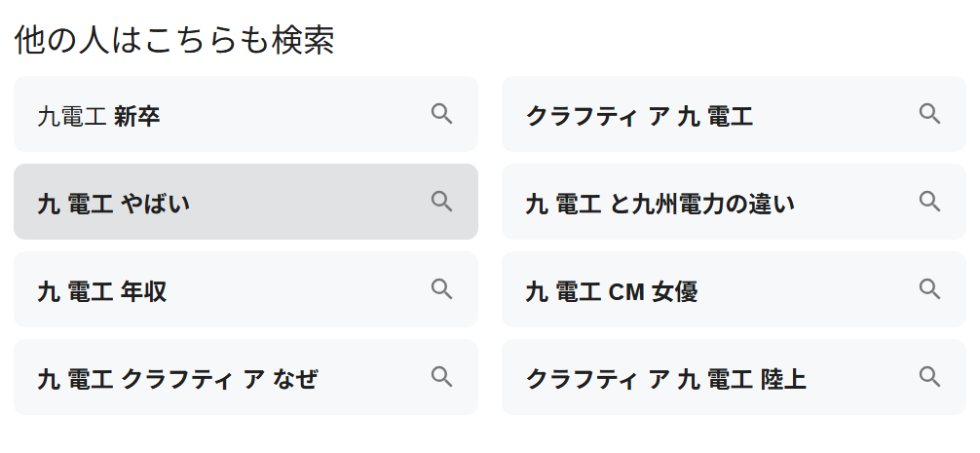The image size is (980, 453).
Task: Open related search 九 電工 年収
Action: 102,291
